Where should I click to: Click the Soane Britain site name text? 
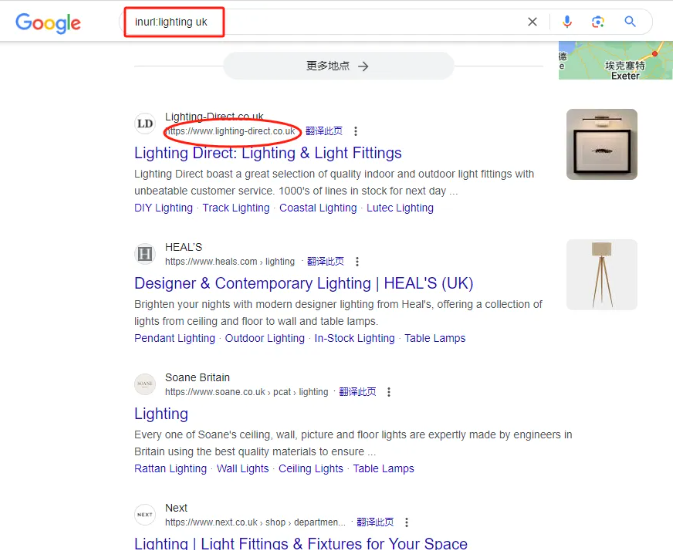(x=197, y=377)
